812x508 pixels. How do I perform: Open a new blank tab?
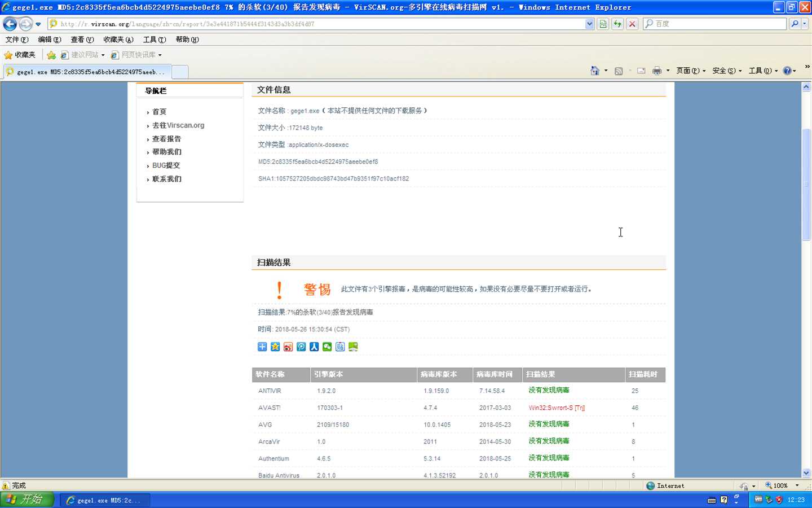179,72
